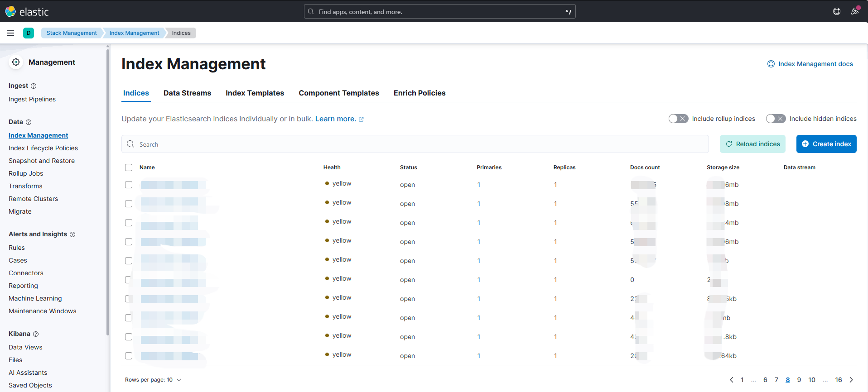Toggle Include rollup indices switch

click(678, 119)
